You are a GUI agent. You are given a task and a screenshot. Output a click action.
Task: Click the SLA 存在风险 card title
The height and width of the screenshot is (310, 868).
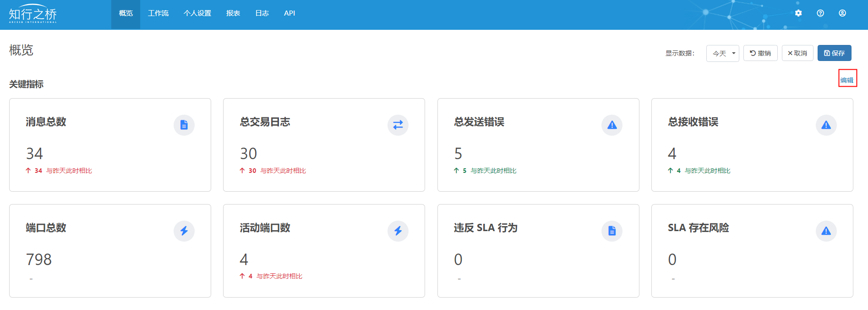pyautogui.click(x=699, y=228)
